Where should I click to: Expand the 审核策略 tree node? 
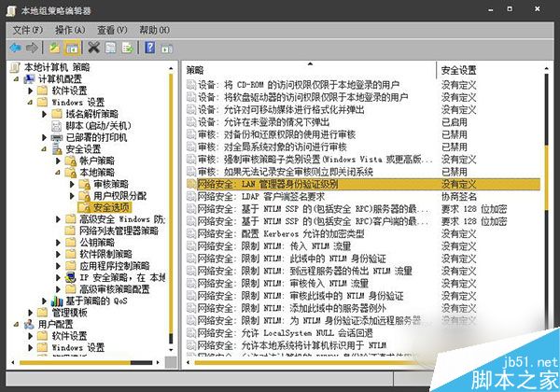tap(72, 184)
